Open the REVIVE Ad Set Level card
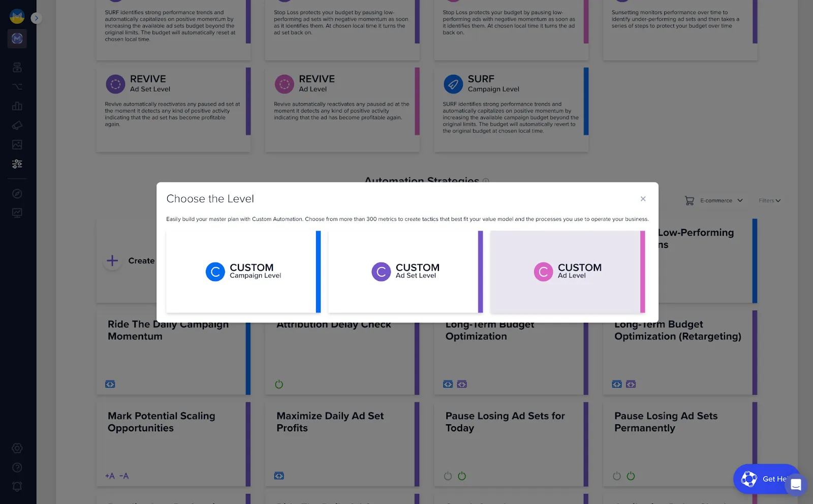This screenshot has width=813, height=504. point(173,109)
